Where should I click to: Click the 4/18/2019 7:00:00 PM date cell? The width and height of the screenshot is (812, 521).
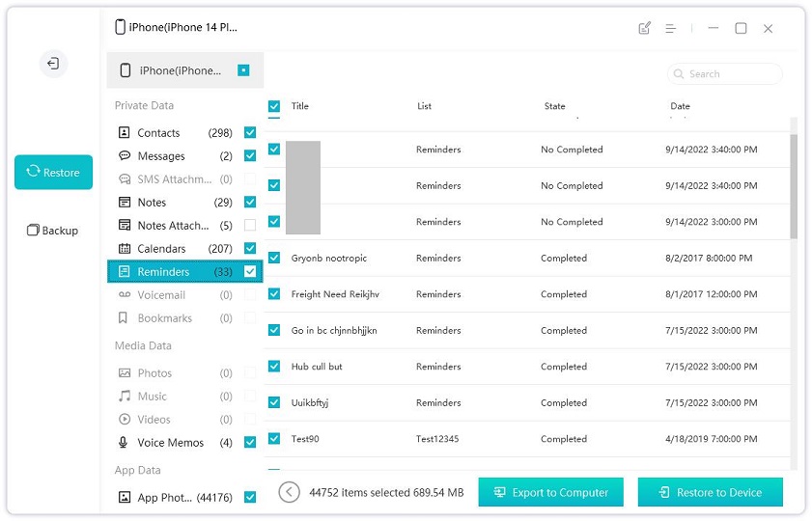click(x=712, y=439)
